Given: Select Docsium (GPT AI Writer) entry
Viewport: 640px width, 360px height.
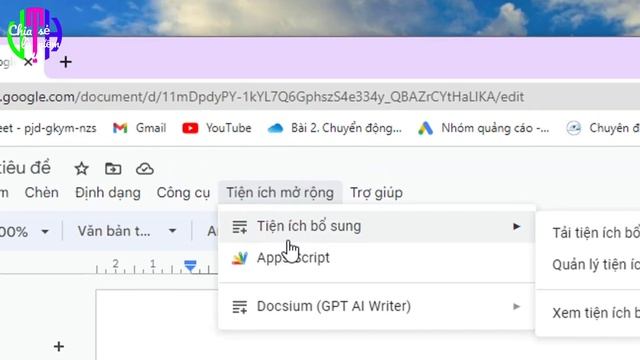Looking at the screenshot, I should (x=376, y=306).
